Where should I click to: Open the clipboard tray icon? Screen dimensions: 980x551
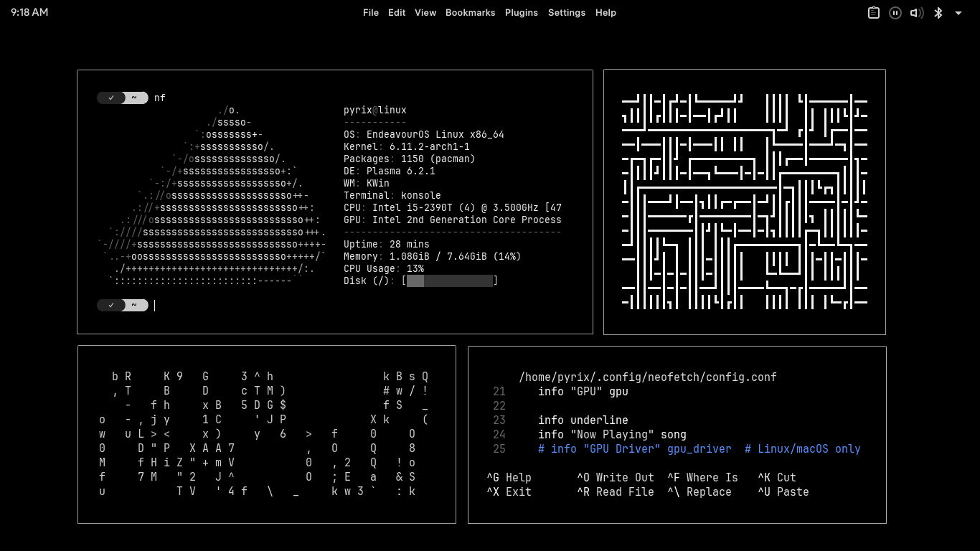point(873,13)
